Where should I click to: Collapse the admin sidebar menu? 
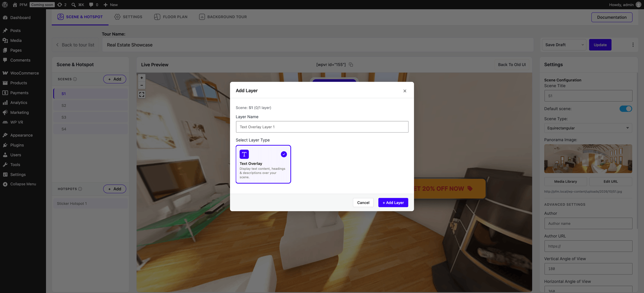[x=23, y=184]
